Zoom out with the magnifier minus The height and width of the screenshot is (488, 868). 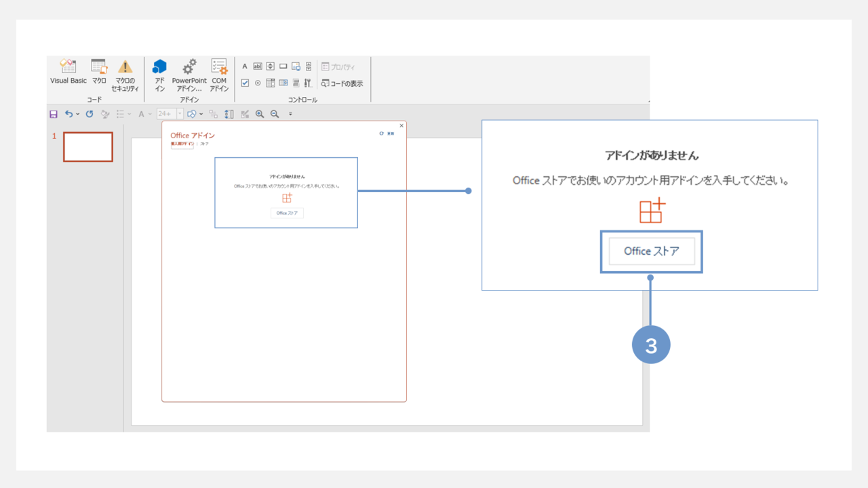(x=275, y=115)
